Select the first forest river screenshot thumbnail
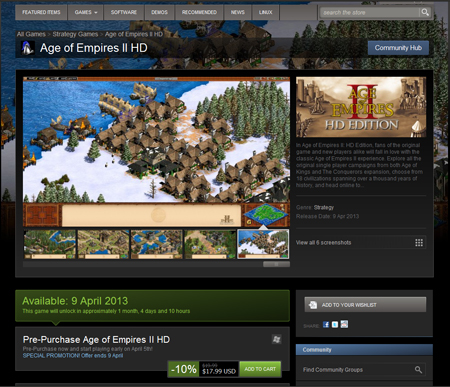This screenshot has height=387, width=450. coord(50,244)
